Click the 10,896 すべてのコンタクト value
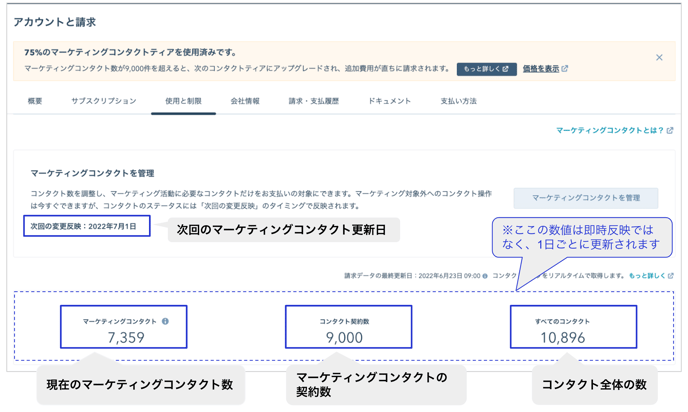 pos(563,337)
